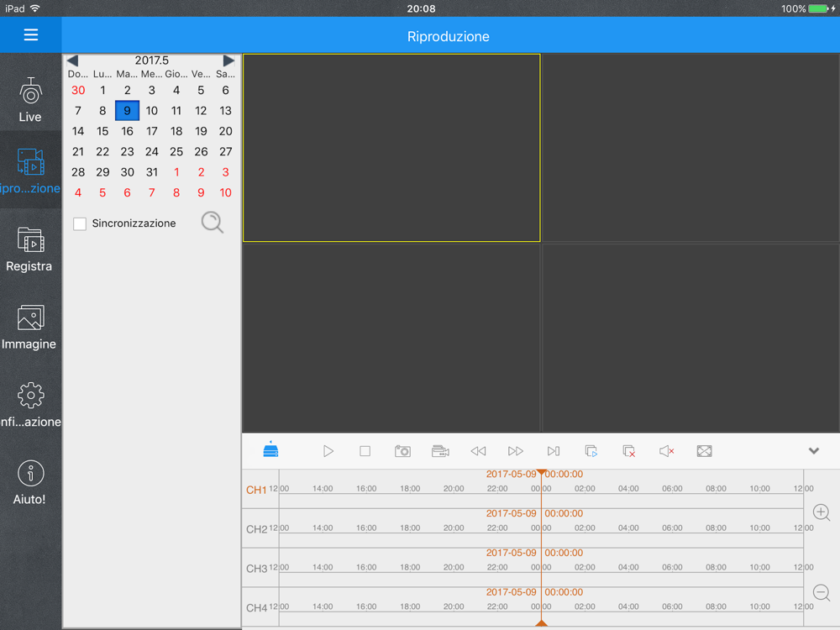Select May 18 in the calendar
The image size is (840, 630).
pos(176,131)
